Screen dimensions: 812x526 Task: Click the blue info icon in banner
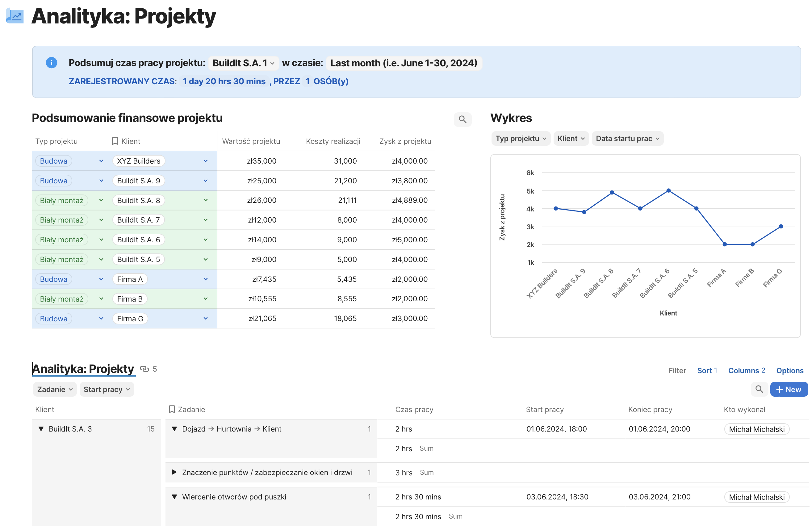click(52, 63)
